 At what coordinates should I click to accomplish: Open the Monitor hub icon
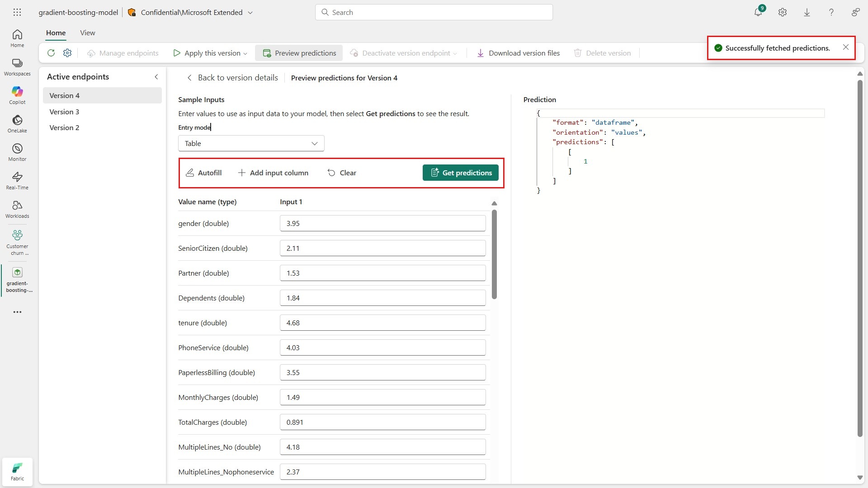pos(17,152)
